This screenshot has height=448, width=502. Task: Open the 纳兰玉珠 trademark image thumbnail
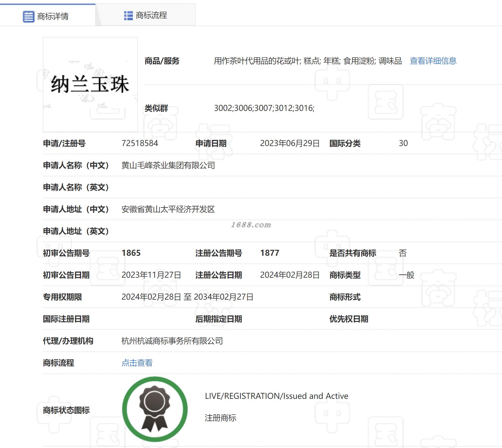(x=90, y=85)
